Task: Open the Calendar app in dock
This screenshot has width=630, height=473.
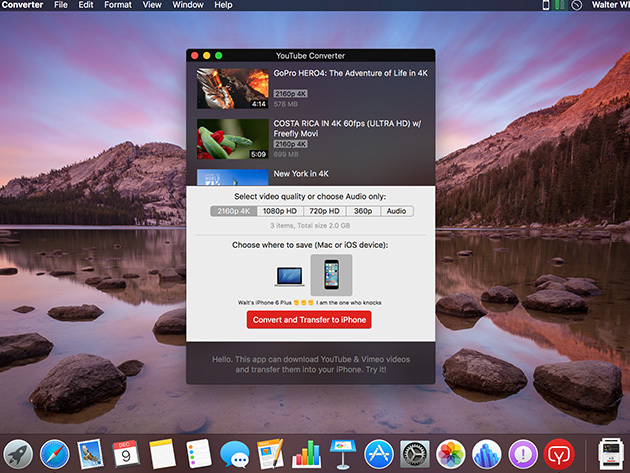Action: [x=126, y=454]
